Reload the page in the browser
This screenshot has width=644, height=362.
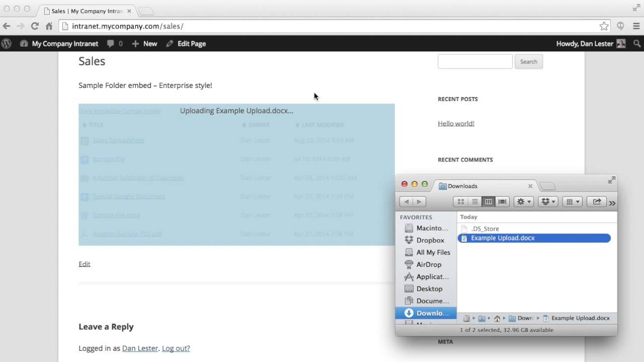pos(35,26)
